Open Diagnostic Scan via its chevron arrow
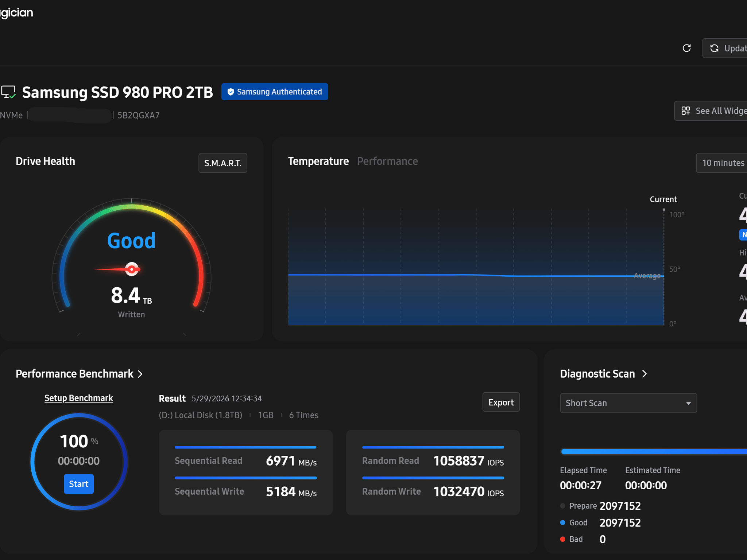The height and width of the screenshot is (560, 747). coord(645,374)
